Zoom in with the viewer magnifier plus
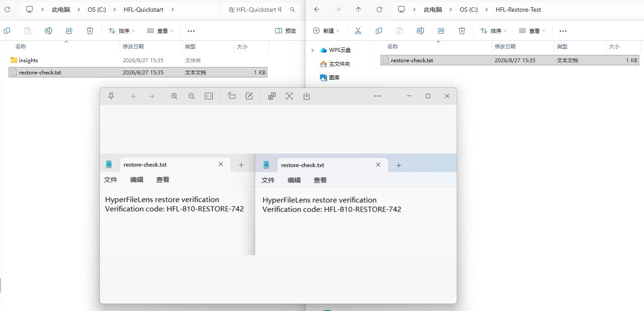The width and height of the screenshot is (644, 311). (x=174, y=96)
